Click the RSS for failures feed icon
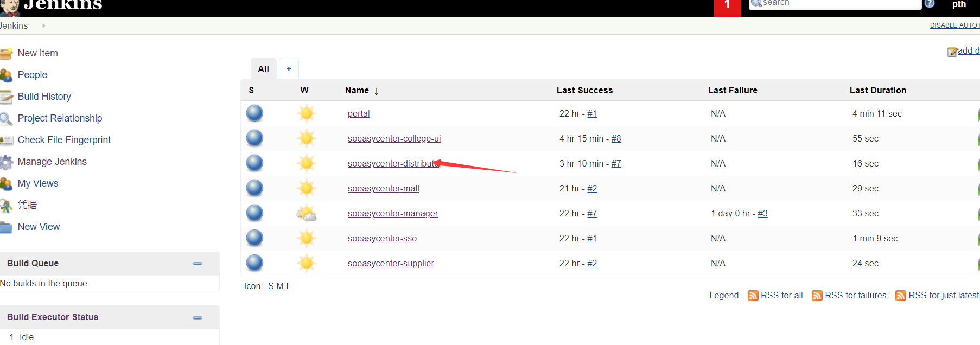The width and height of the screenshot is (980, 345). pos(817,295)
